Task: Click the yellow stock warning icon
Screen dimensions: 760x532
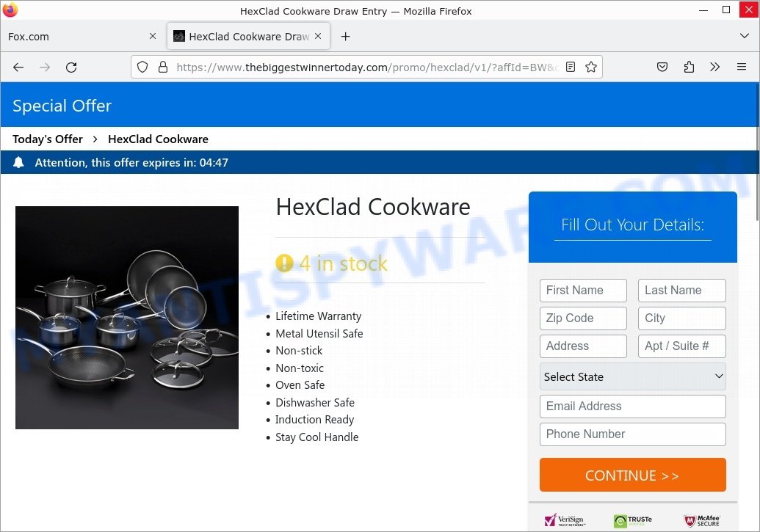Action: point(284,263)
